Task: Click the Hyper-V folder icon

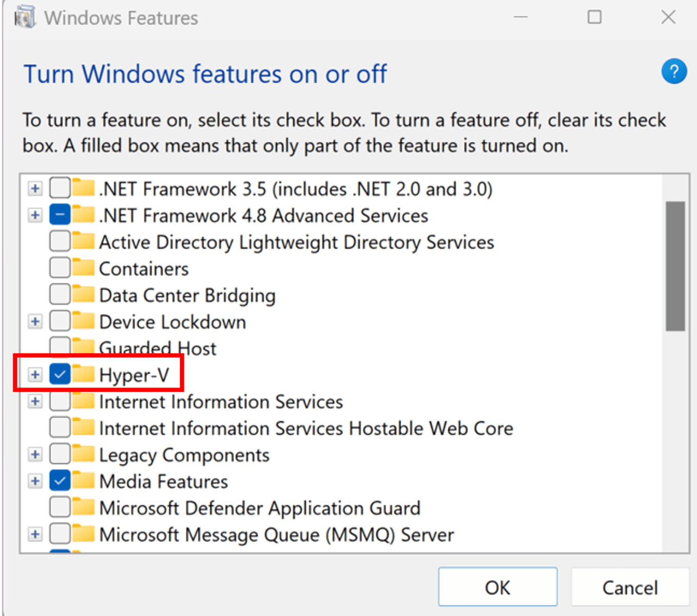Action: coord(84,374)
